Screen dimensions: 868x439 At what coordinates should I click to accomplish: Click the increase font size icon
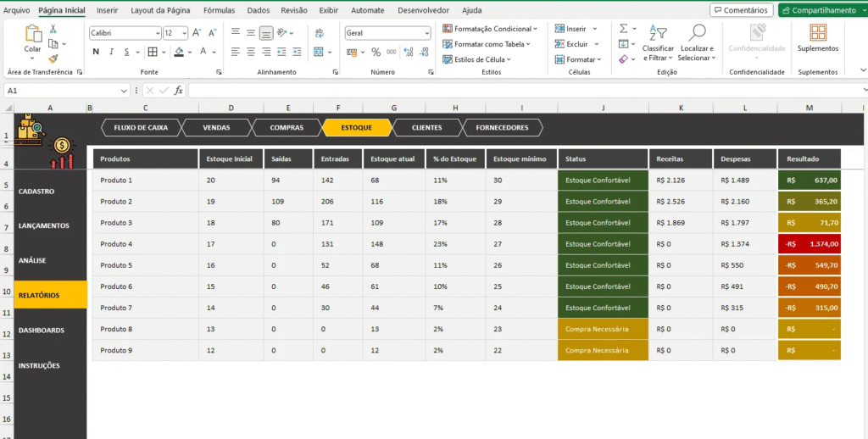(x=197, y=33)
